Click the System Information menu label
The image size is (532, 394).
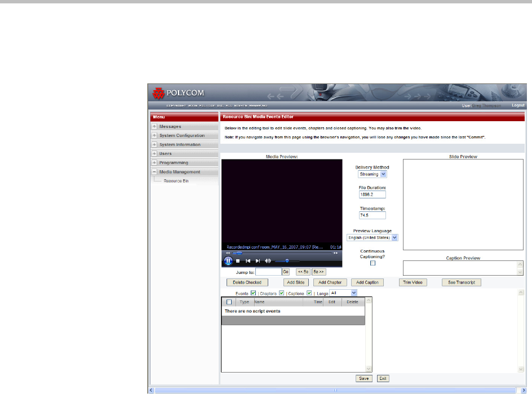(180, 144)
